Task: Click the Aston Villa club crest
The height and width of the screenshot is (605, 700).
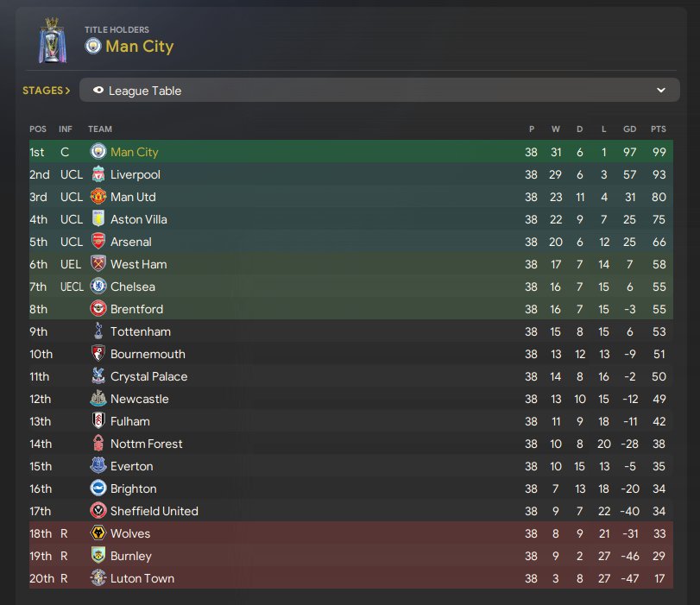Action: (x=98, y=219)
